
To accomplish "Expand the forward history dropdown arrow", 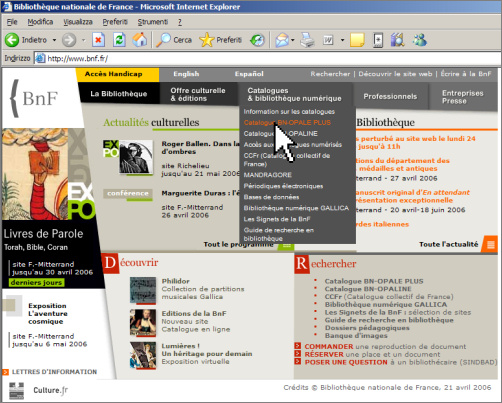I will (x=83, y=40).
